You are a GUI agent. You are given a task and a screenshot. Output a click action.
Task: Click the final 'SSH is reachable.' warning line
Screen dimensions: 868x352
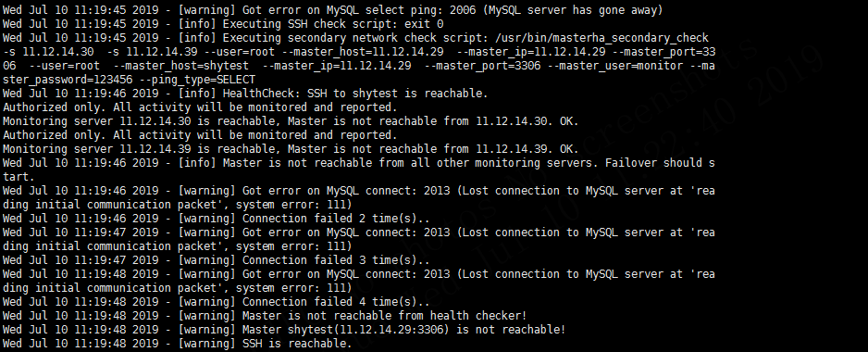[x=177, y=343]
